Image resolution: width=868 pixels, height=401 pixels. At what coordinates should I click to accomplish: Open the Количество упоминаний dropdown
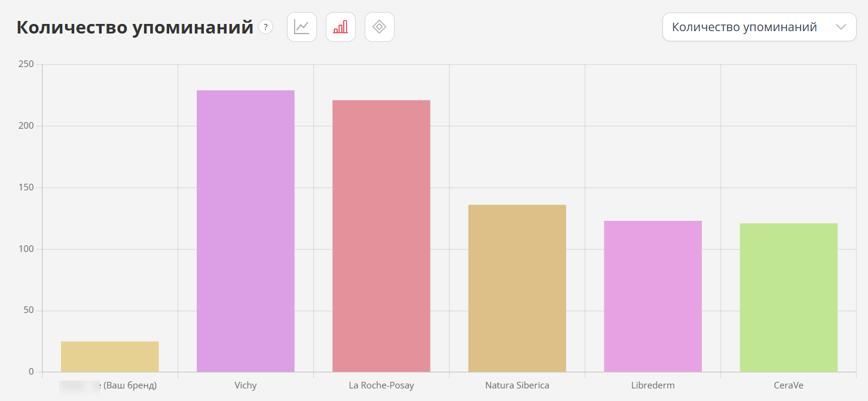coord(759,27)
